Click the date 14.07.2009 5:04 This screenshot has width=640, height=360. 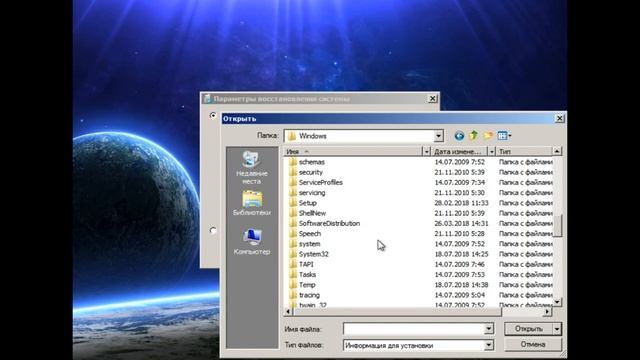coord(460,295)
